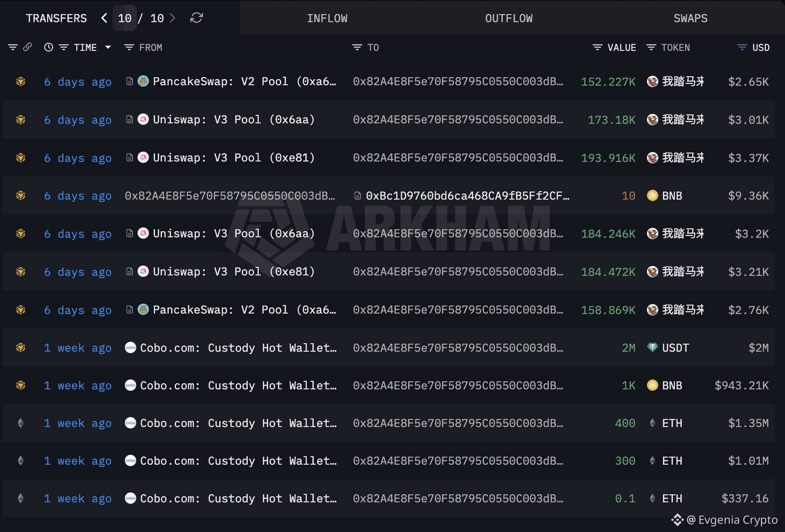Edit the current page number field
Screen dimensions: 785x532
pyautogui.click(x=125, y=18)
